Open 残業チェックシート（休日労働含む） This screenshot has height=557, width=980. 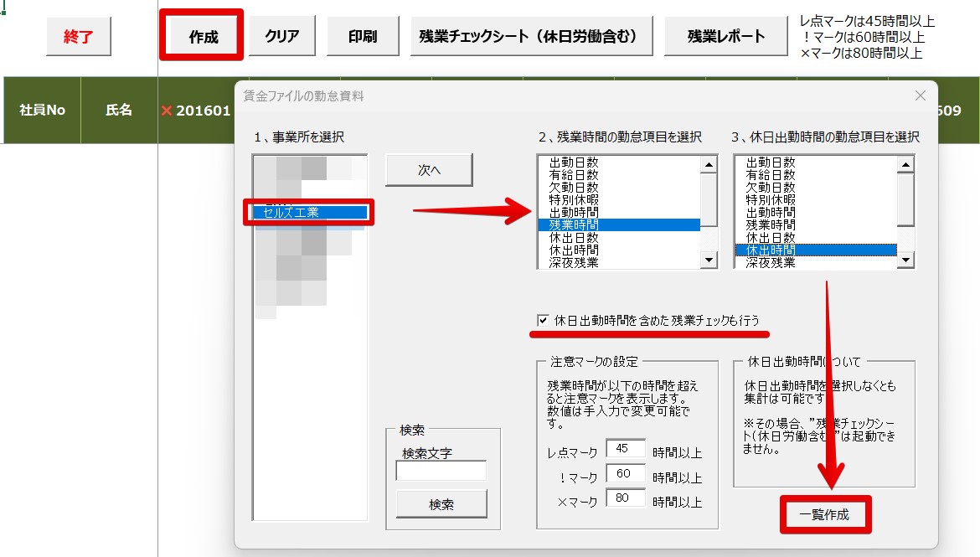[531, 36]
